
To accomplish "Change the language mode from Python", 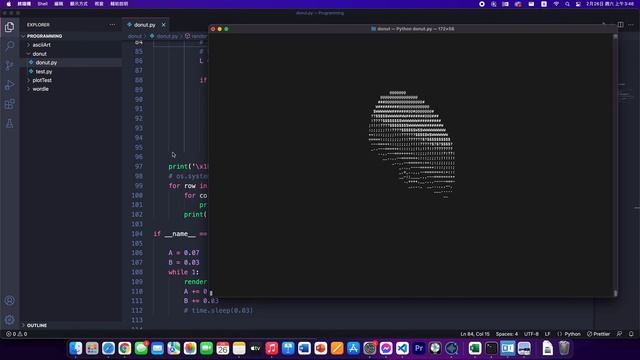I will pos(572,334).
